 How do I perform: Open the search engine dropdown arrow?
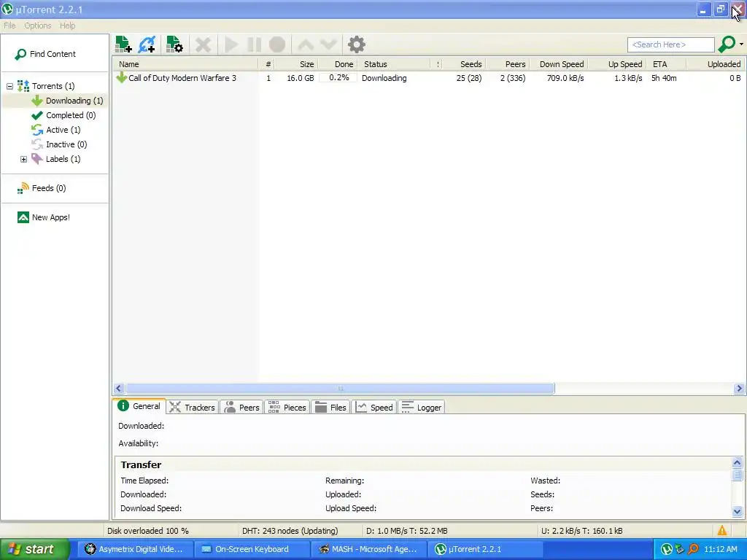click(741, 44)
